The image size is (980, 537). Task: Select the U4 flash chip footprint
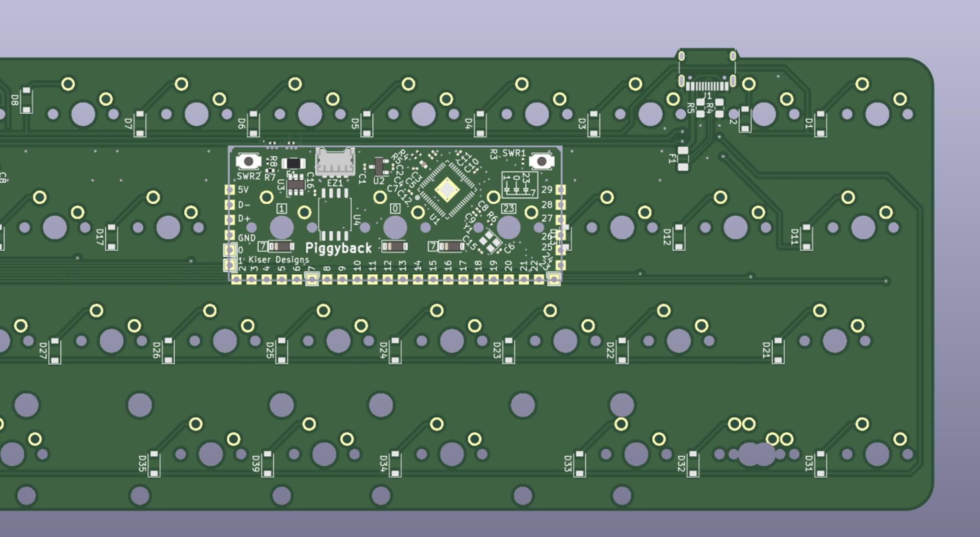tap(334, 215)
